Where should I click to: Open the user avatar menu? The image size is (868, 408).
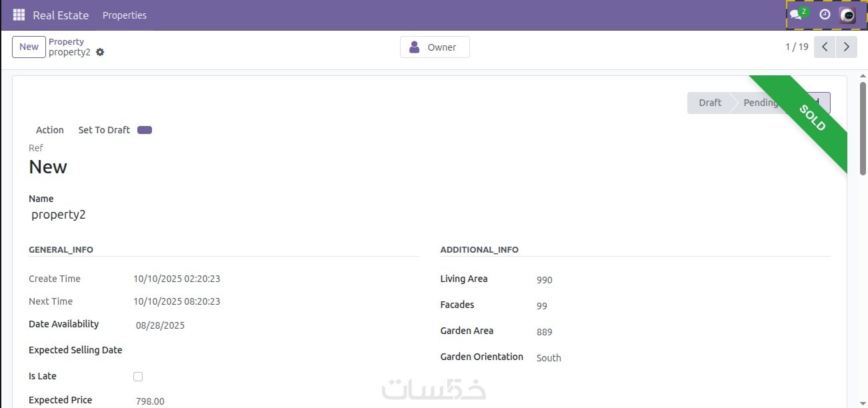(x=847, y=15)
